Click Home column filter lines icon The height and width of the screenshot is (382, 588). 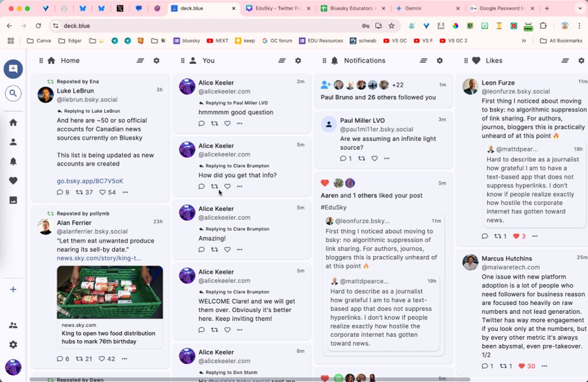point(141,61)
